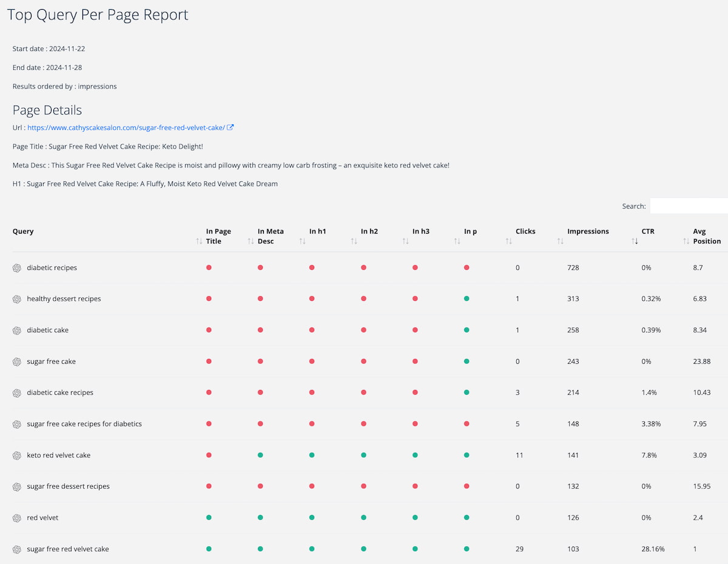Click the external link icon after the page URL
Viewport: 728px width, 564px height.
[231, 127]
